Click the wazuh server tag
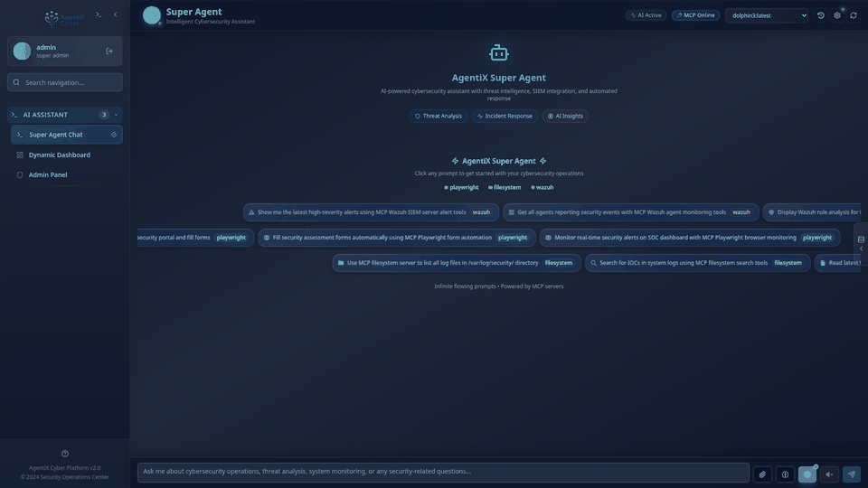868x488 pixels. [x=542, y=188]
